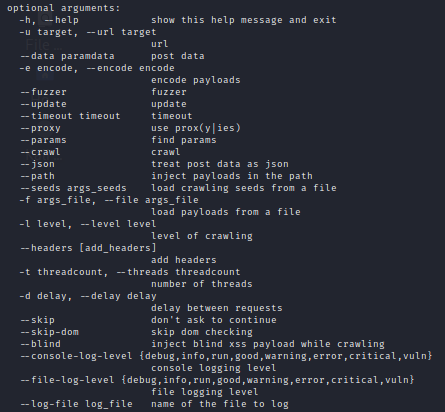
Task: Click the --threads threadcount option
Action: click(x=179, y=272)
